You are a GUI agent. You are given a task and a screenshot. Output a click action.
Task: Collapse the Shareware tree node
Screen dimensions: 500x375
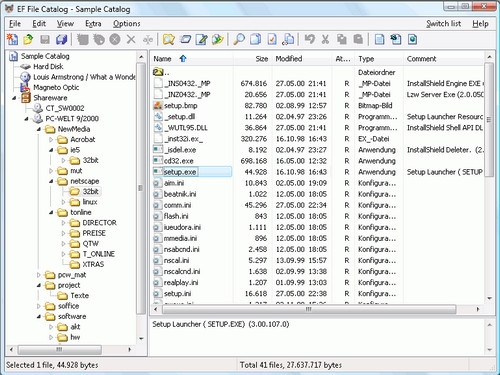click(x=14, y=98)
